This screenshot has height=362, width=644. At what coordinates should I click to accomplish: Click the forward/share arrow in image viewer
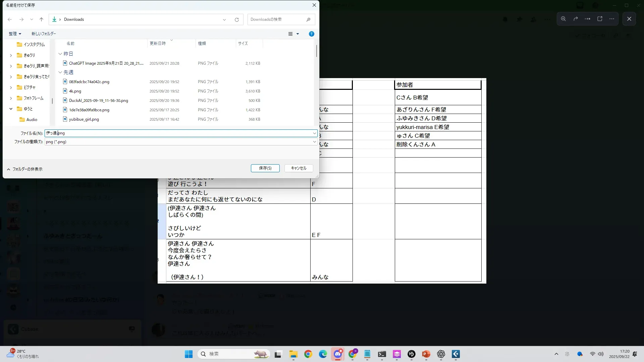pyautogui.click(x=576, y=19)
